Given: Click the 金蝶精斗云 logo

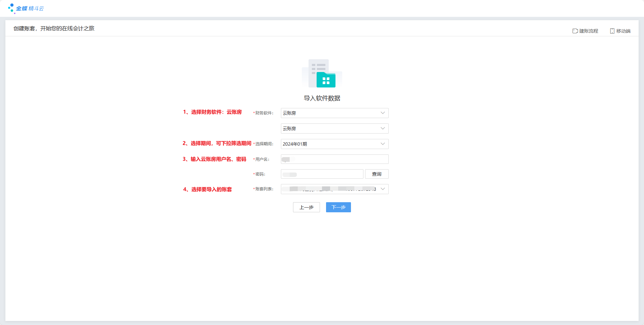Looking at the screenshot, I should coord(26,8).
